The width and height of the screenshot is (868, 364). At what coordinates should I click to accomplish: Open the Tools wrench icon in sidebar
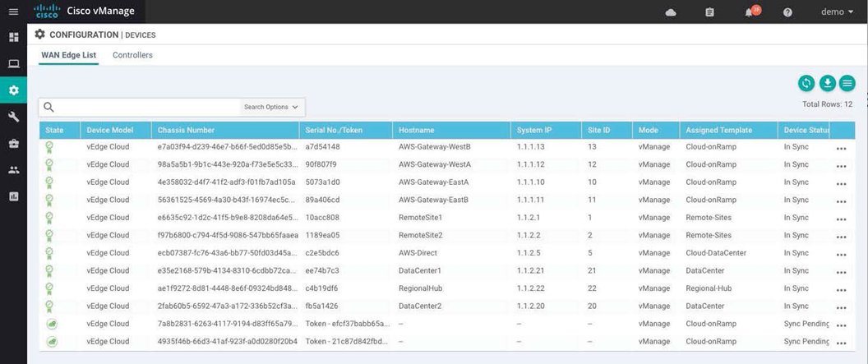13,117
